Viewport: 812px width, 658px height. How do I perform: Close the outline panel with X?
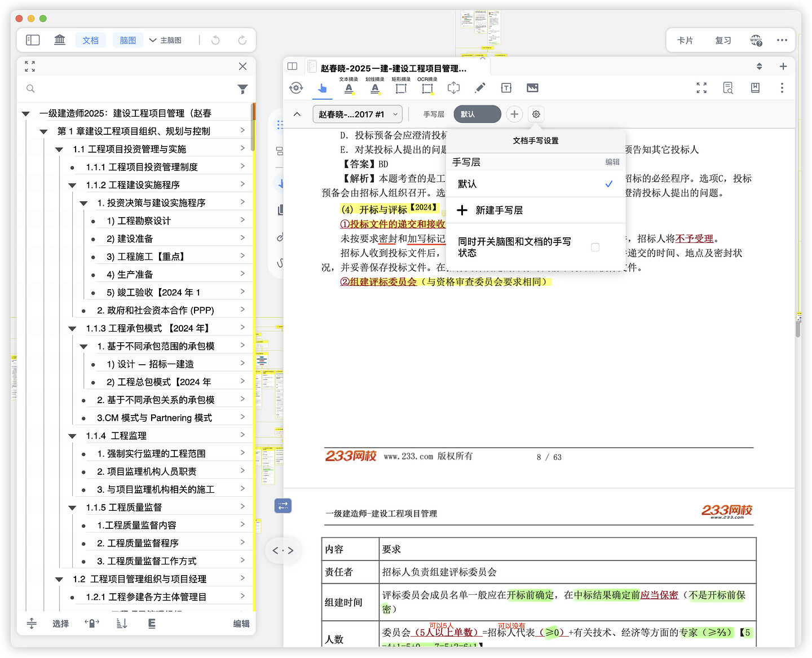coord(242,66)
